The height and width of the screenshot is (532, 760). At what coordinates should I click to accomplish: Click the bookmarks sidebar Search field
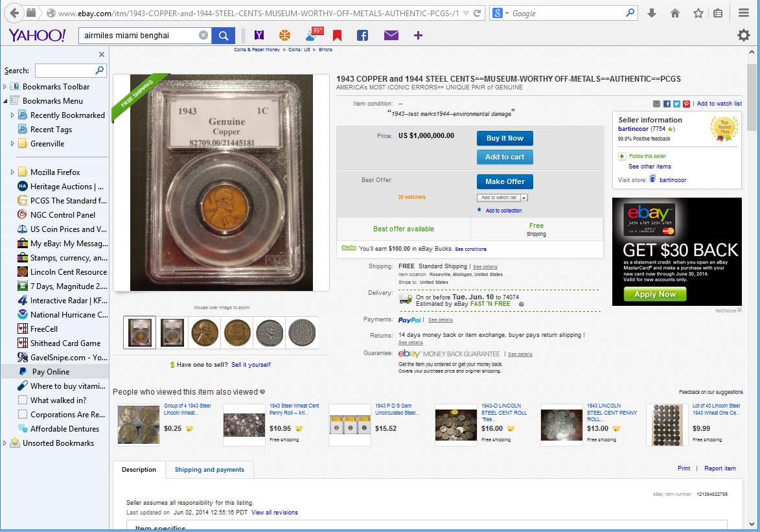click(x=71, y=71)
